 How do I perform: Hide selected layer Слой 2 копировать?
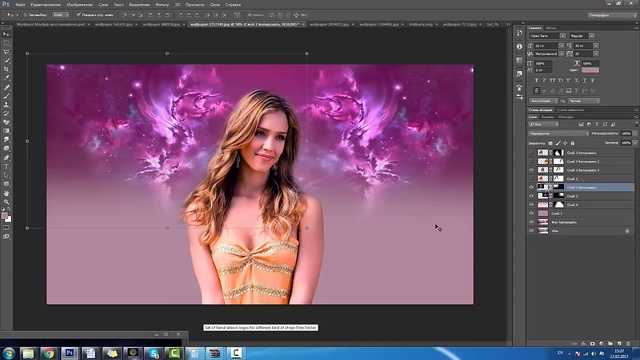531,187
